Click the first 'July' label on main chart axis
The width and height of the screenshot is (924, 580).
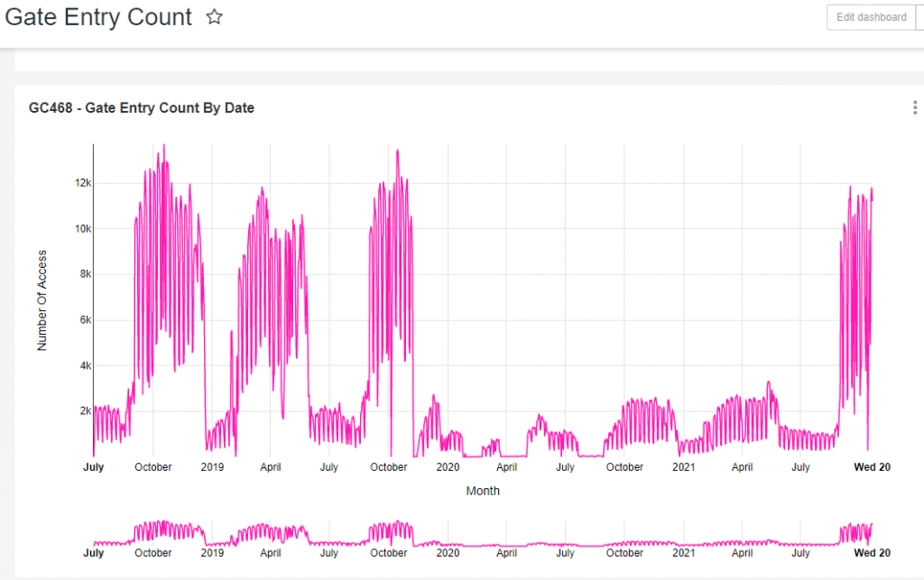click(x=94, y=467)
